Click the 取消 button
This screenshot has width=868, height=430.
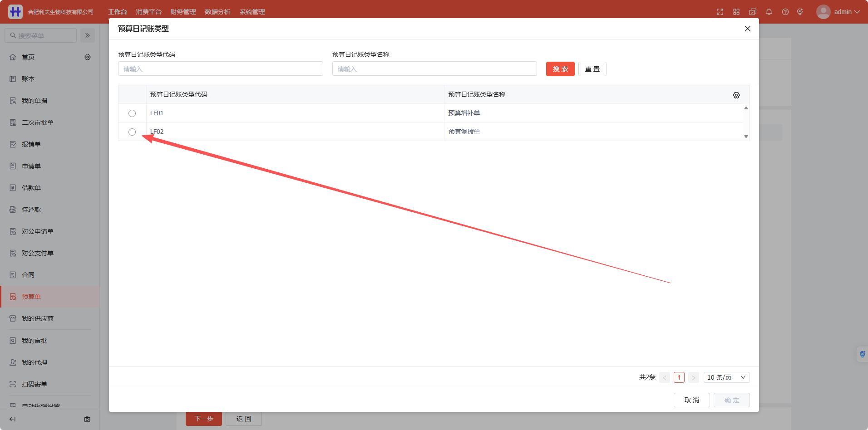(x=692, y=400)
